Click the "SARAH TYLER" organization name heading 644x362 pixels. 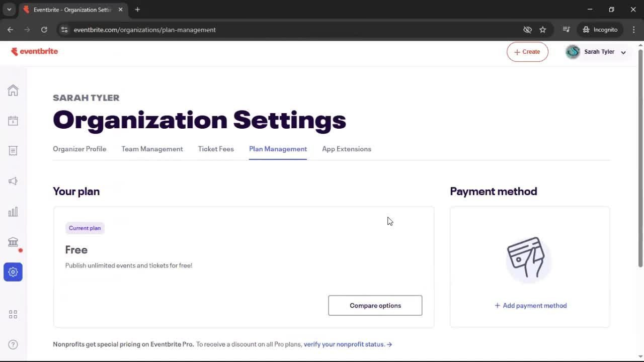(x=86, y=98)
